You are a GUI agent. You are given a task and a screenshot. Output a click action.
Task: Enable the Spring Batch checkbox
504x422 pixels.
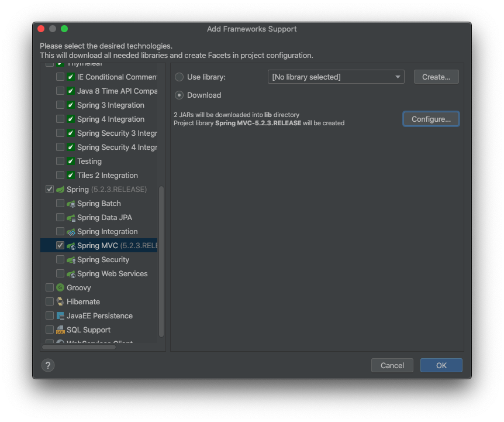[x=60, y=203]
